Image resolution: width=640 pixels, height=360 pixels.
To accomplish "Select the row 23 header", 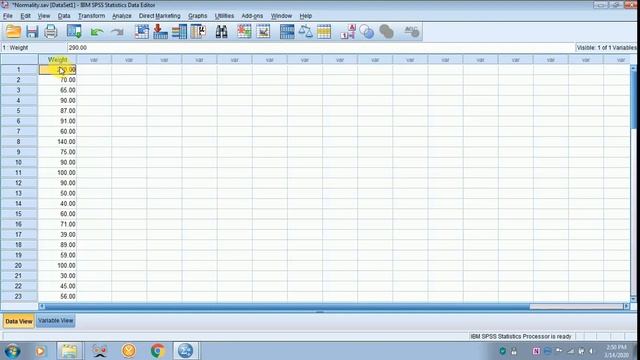I will (19, 296).
